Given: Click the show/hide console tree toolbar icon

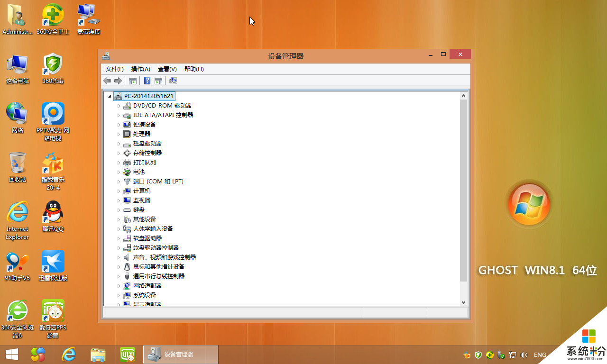Looking at the screenshot, I should (133, 81).
